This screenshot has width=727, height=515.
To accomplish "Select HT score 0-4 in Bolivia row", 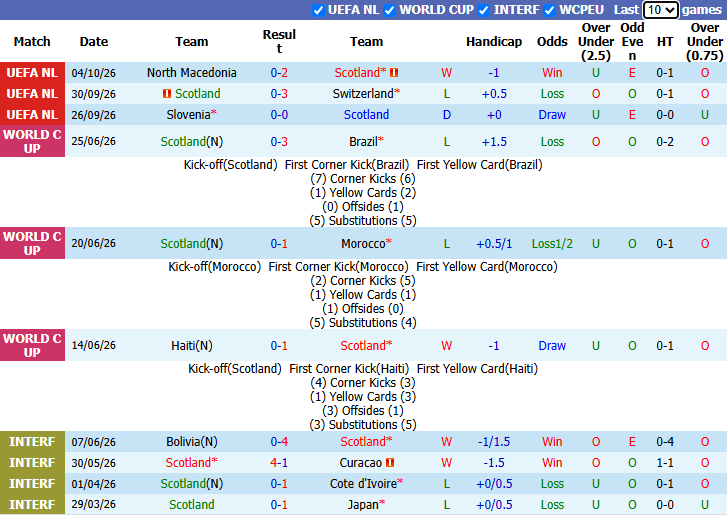I will pos(665,442).
